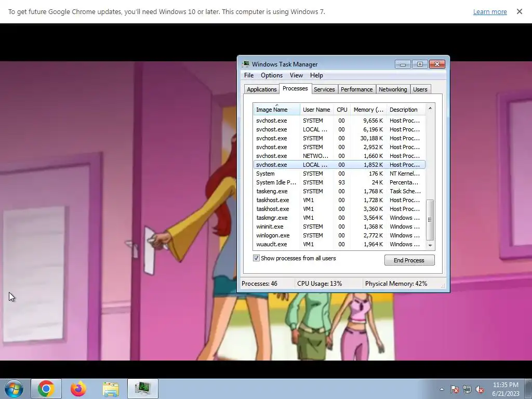Select svchost.exe using 2,952 K memory
532x399 pixels.
[x=339, y=147]
